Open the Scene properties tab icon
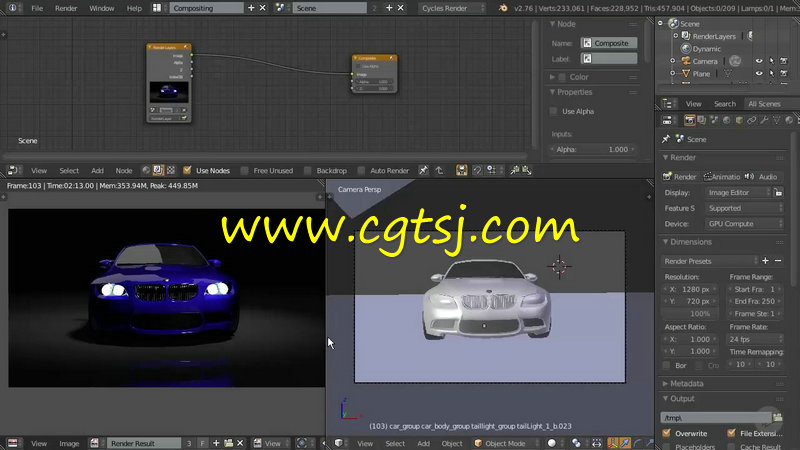The height and width of the screenshot is (450, 800). [x=714, y=120]
